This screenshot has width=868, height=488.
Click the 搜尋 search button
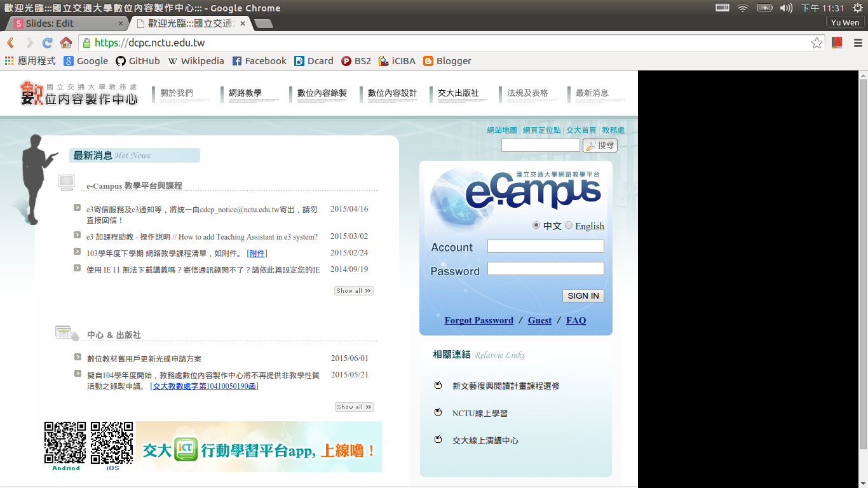(600, 146)
